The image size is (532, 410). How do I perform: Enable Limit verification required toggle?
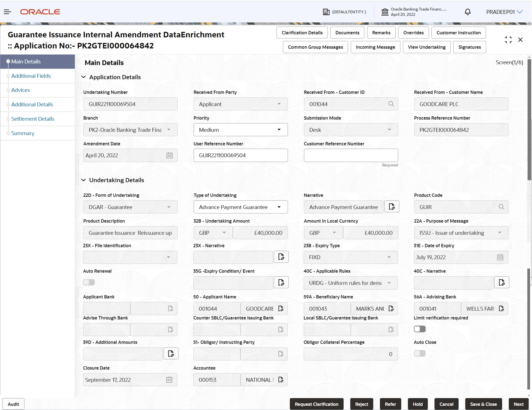coord(420,329)
